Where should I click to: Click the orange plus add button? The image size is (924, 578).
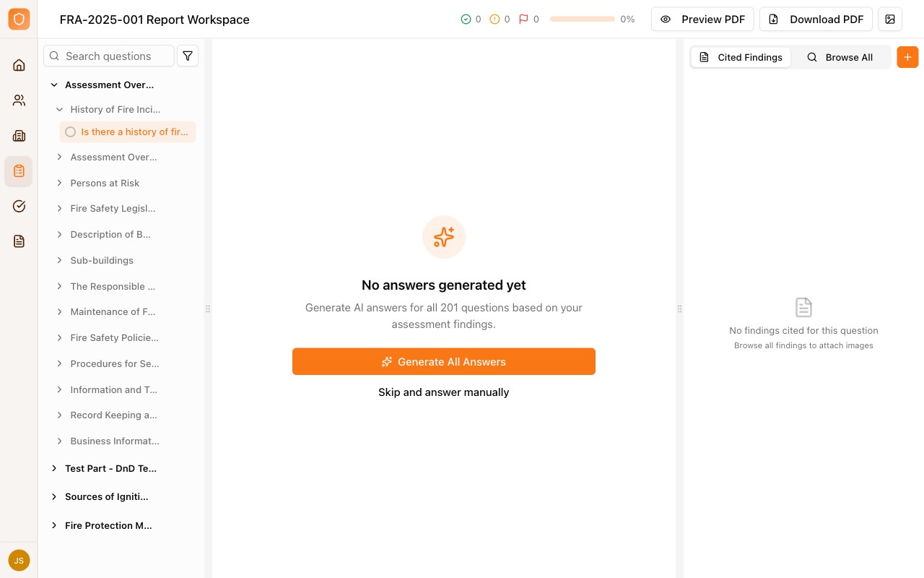coord(907,57)
